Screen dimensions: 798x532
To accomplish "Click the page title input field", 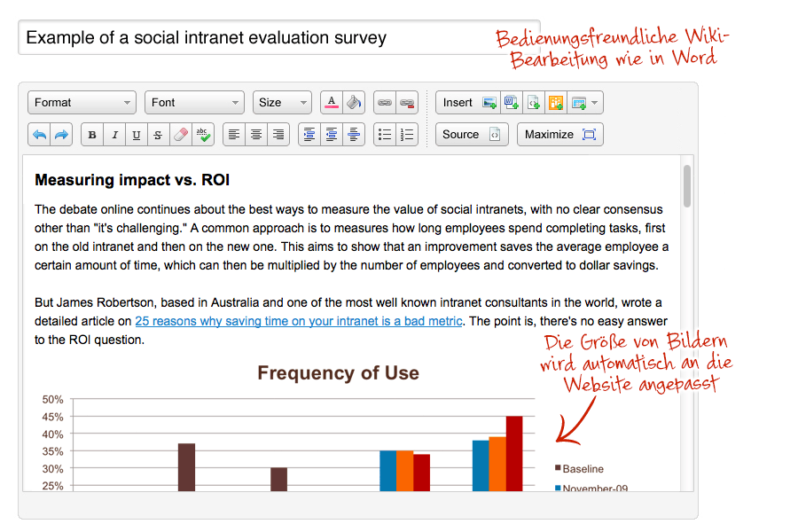I will (266, 38).
